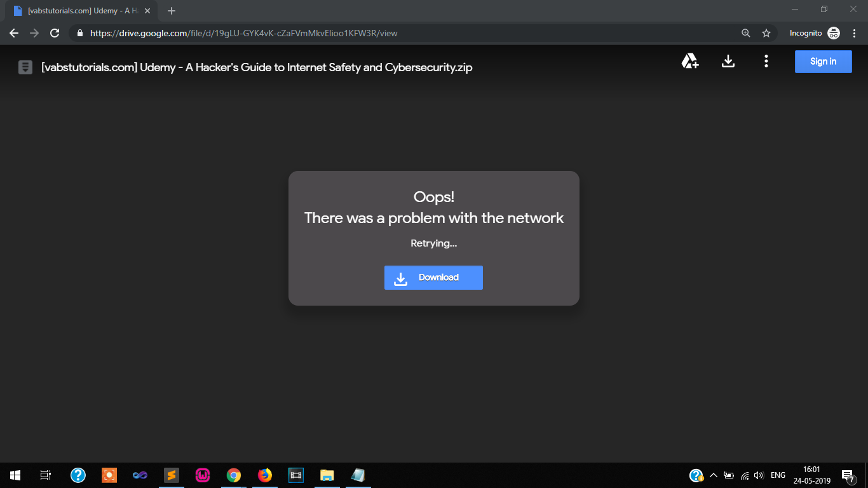The image size is (868, 488).
Task: Open the Wi-Fi network tray icon
Action: click(x=745, y=475)
